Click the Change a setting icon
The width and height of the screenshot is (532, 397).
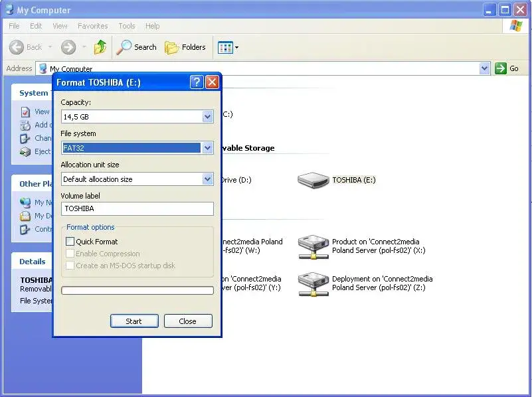coord(25,138)
